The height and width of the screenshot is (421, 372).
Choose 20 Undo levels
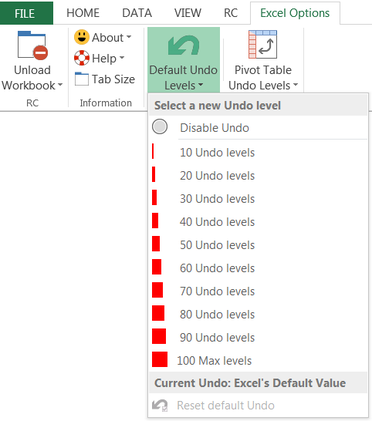258,175
